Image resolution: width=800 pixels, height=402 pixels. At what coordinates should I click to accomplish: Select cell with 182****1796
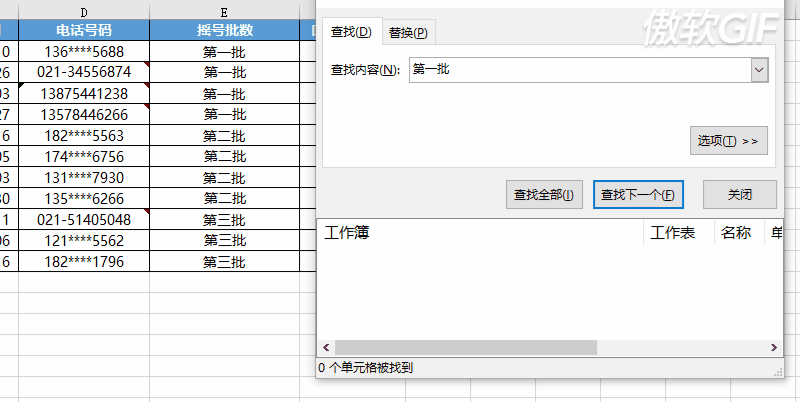(84, 262)
